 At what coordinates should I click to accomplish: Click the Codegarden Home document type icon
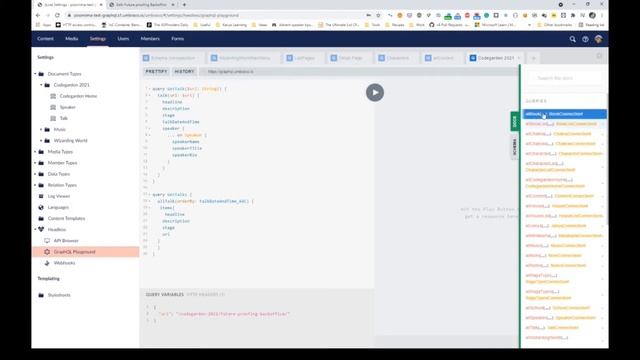click(x=53, y=96)
